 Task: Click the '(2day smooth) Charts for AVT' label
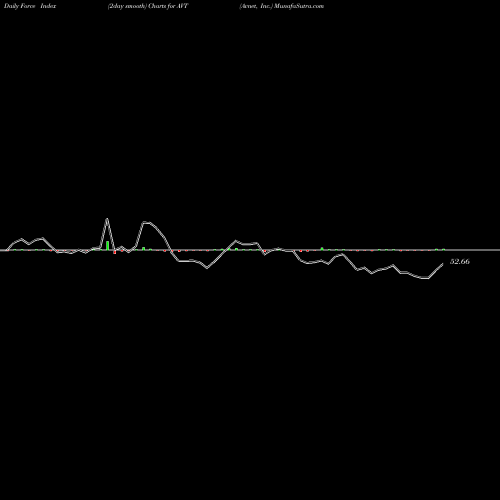point(148,6)
